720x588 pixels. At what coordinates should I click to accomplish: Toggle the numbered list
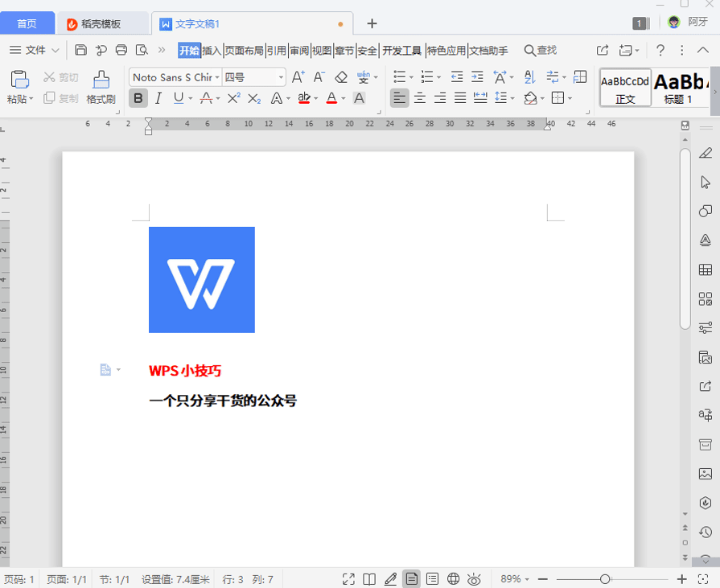click(x=426, y=76)
